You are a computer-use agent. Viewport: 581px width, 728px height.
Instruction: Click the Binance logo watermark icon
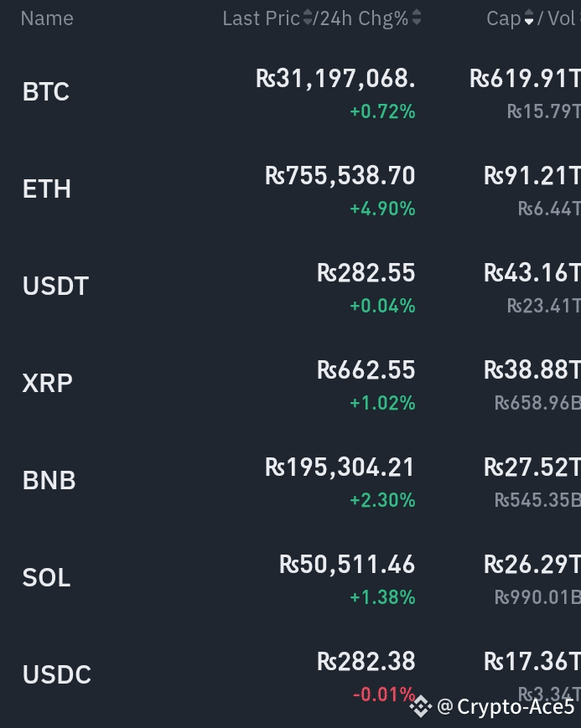[421, 707]
